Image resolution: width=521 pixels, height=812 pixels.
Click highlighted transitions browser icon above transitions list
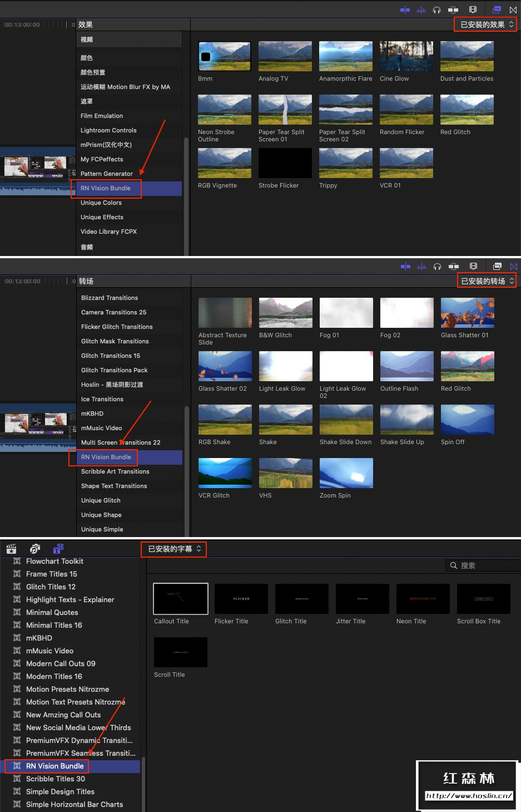[x=514, y=267]
